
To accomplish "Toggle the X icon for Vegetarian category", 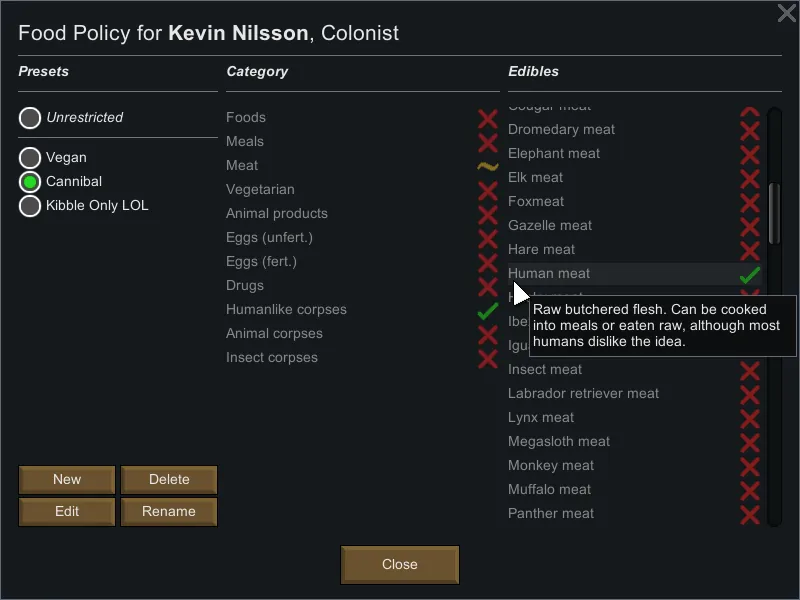I will tap(487, 190).
